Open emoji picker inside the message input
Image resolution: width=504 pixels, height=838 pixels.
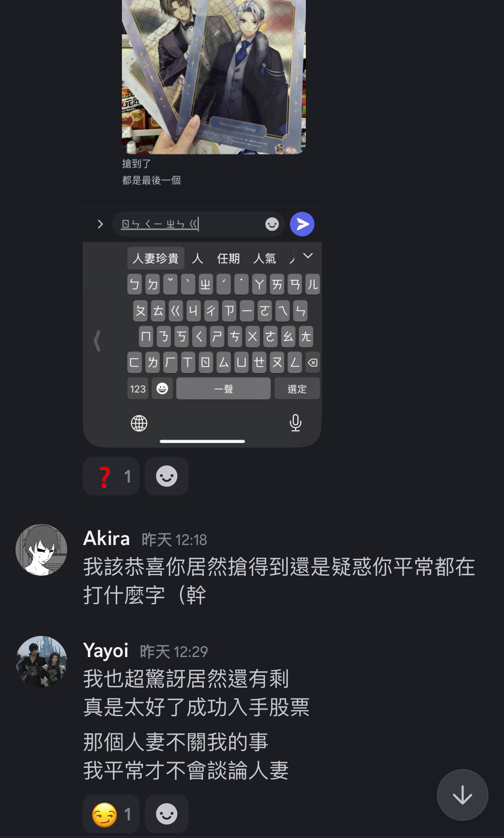tap(272, 224)
